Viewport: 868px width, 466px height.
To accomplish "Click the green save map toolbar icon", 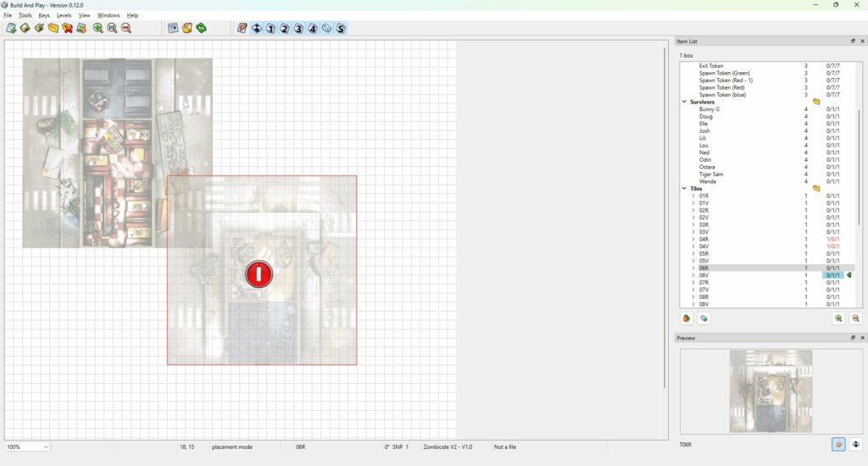I will pos(81,28).
